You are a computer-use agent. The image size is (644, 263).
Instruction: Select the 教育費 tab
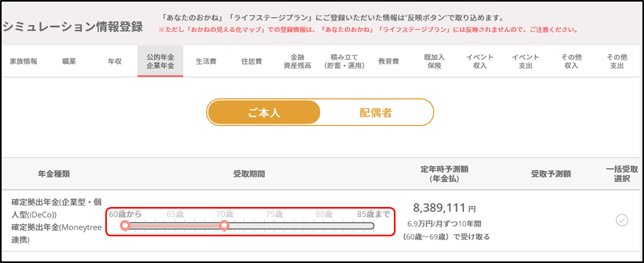click(x=389, y=61)
